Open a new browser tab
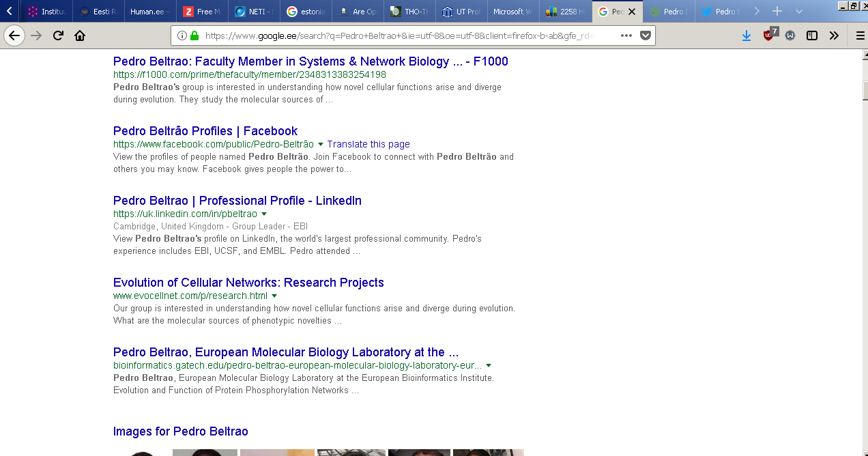This screenshot has height=456, width=868. click(777, 12)
